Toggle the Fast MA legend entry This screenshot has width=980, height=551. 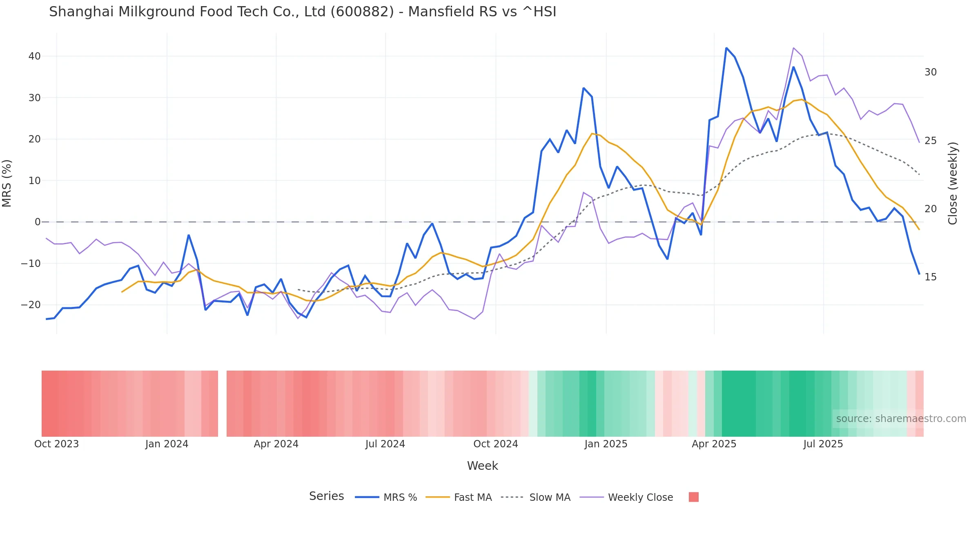pos(459,497)
